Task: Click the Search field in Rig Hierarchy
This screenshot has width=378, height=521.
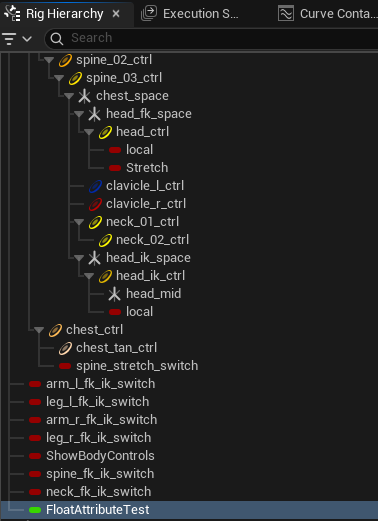Action: [213, 38]
